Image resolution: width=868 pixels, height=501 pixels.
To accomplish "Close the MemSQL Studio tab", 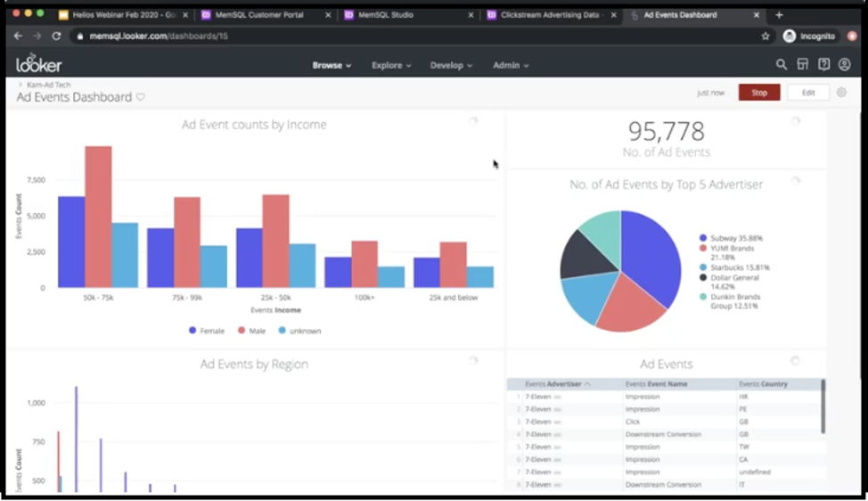I will 471,15.
